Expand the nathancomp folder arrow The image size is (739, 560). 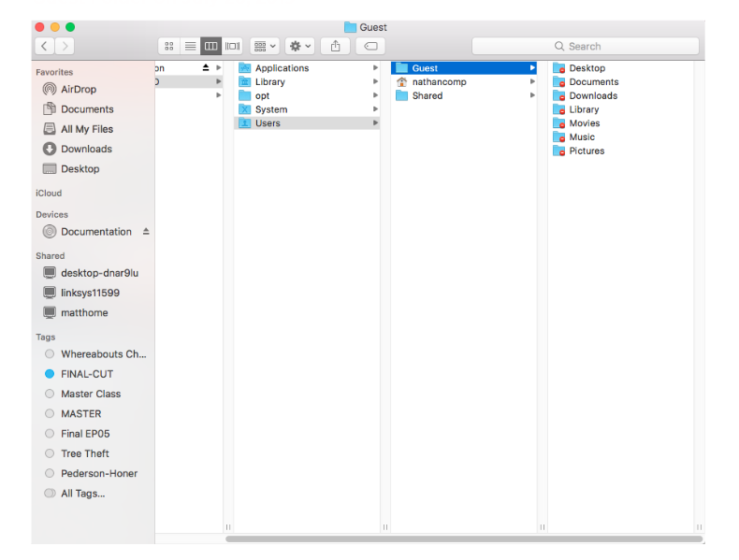[x=532, y=82]
